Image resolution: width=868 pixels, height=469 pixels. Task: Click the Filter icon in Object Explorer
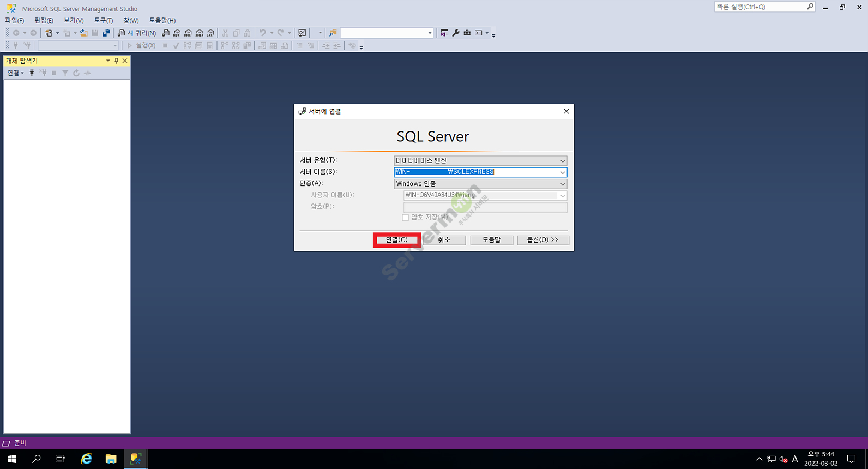pyautogui.click(x=65, y=73)
